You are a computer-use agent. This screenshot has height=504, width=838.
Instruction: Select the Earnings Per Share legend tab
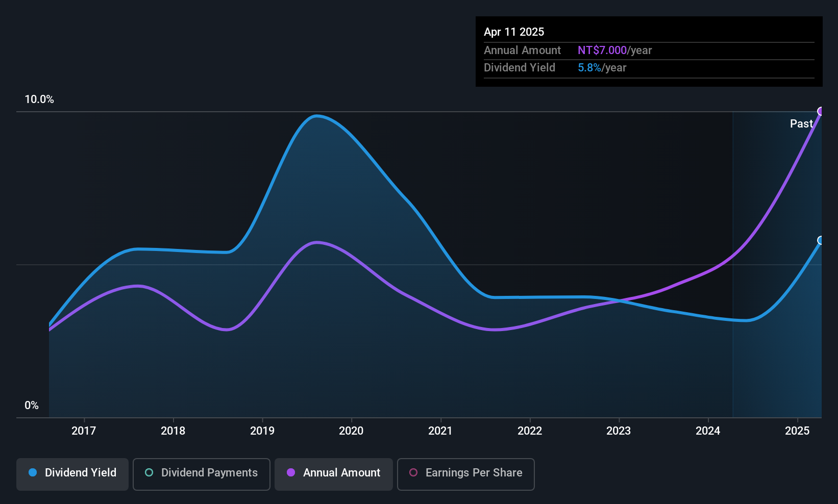coord(465,474)
